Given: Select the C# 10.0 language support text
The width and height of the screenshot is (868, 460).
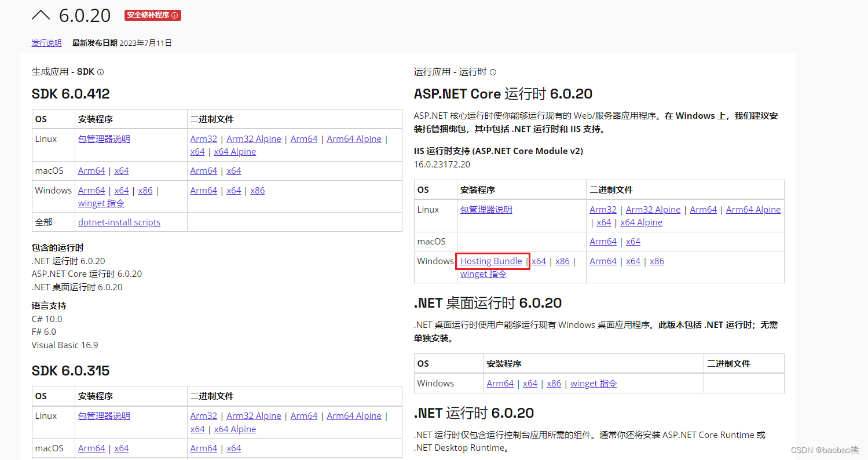Looking at the screenshot, I should [47, 319].
